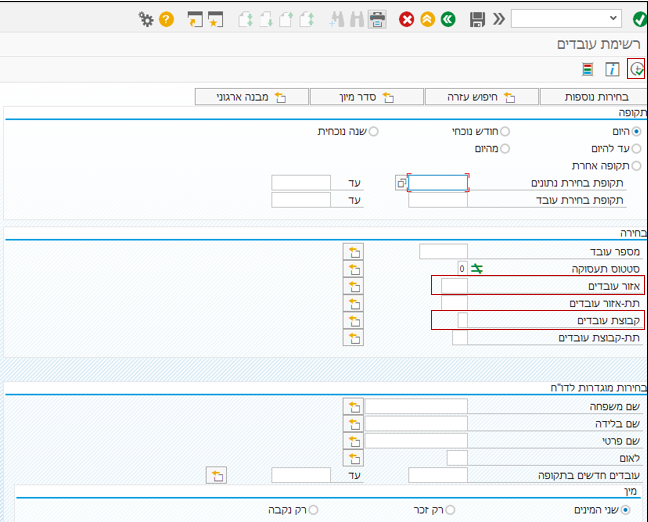648x522 pixels.
Task: Click the מבנה ארגוני button
Action: pos(252,97)
